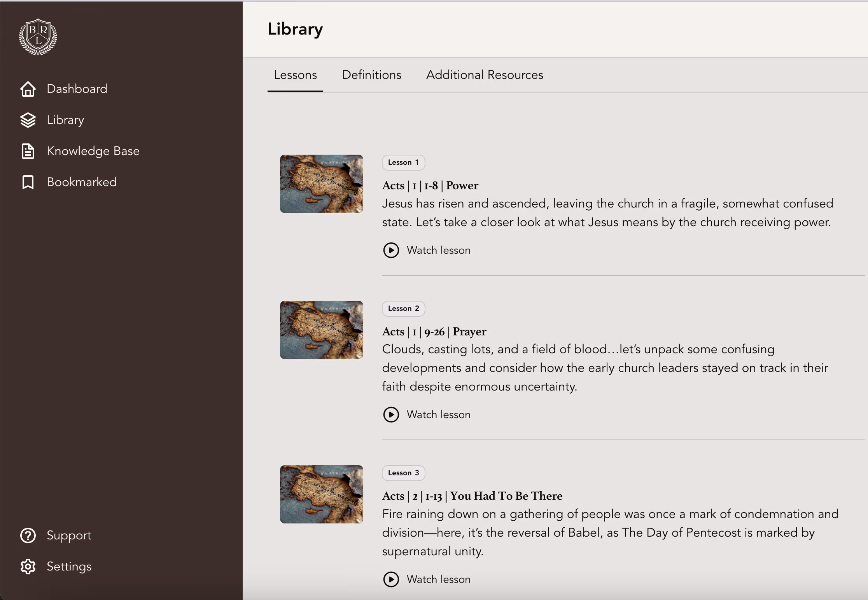Switch to the Definitions tab
Screen dimensions: 868x600
[x=371, y=75]
